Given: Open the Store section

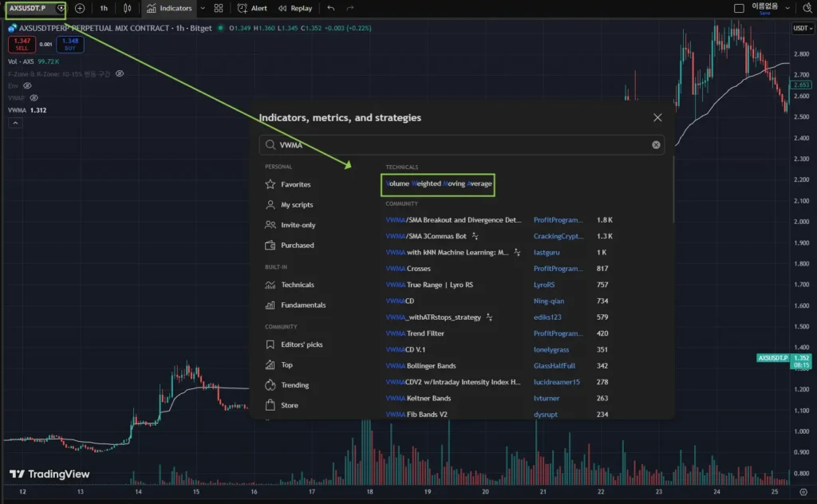Looking at the screenshot, I should coord(282,405).
